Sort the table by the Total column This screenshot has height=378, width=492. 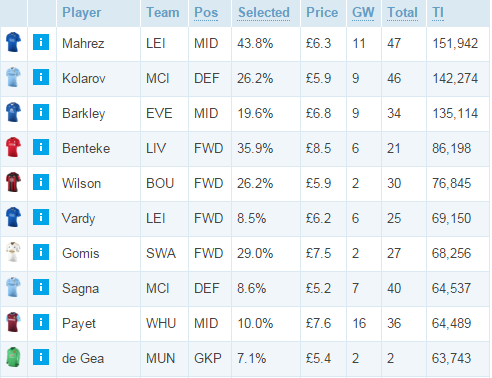[402, 13]
